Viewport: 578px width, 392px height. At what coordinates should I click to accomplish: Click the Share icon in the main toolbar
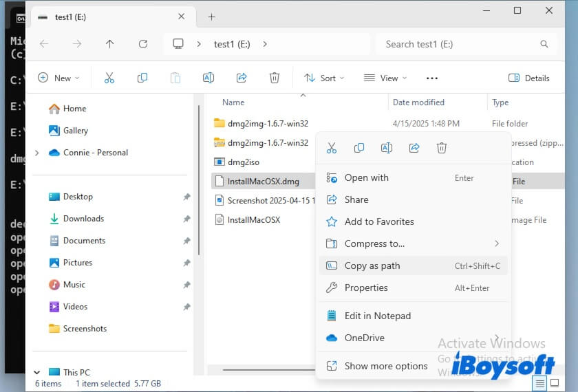242,78
